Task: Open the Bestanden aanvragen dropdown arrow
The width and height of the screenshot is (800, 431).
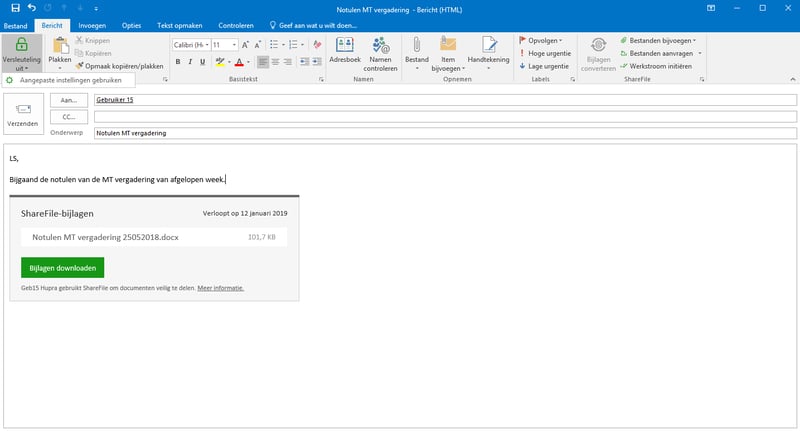Action: tap(700, 53)
